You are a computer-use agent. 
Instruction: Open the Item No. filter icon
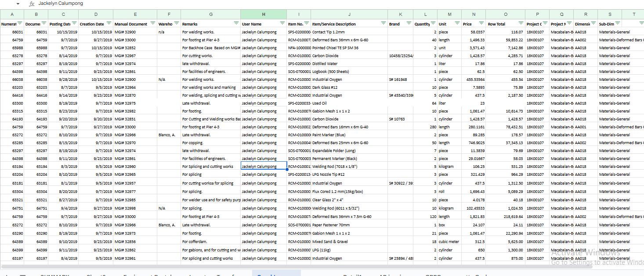point(307,23)
